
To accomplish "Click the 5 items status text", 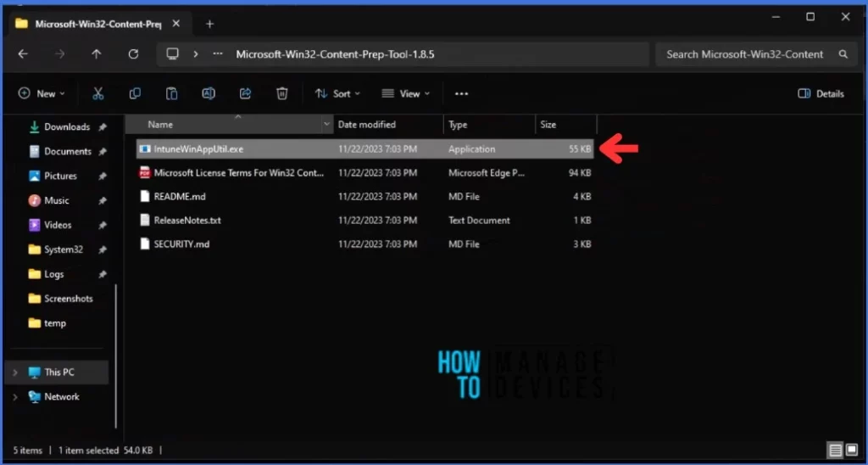I will click(28, 450).
